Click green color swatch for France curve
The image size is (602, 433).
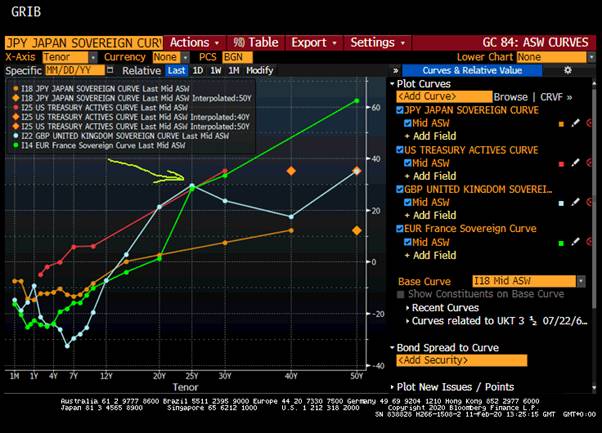(x=561, y=243)
